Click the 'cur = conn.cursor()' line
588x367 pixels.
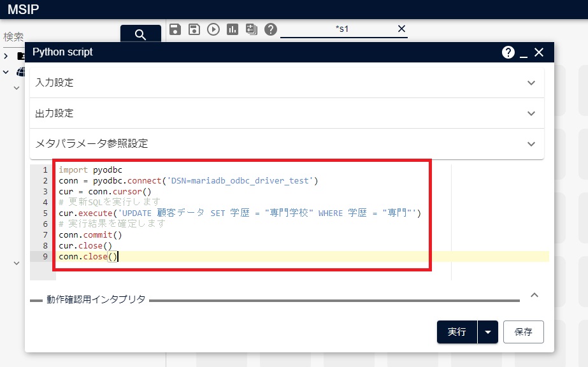[105, 192]
